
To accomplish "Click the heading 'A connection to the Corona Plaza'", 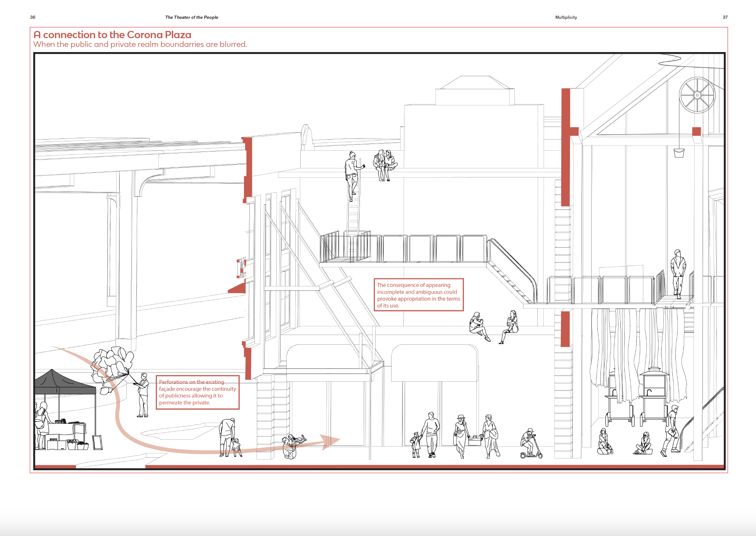I will pos(112,35).
